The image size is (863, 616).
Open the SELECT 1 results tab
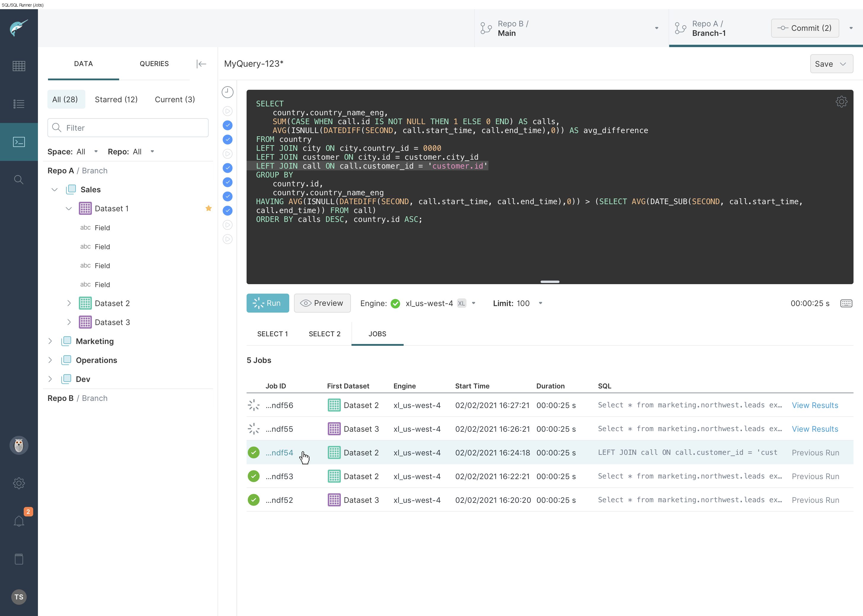272,334
